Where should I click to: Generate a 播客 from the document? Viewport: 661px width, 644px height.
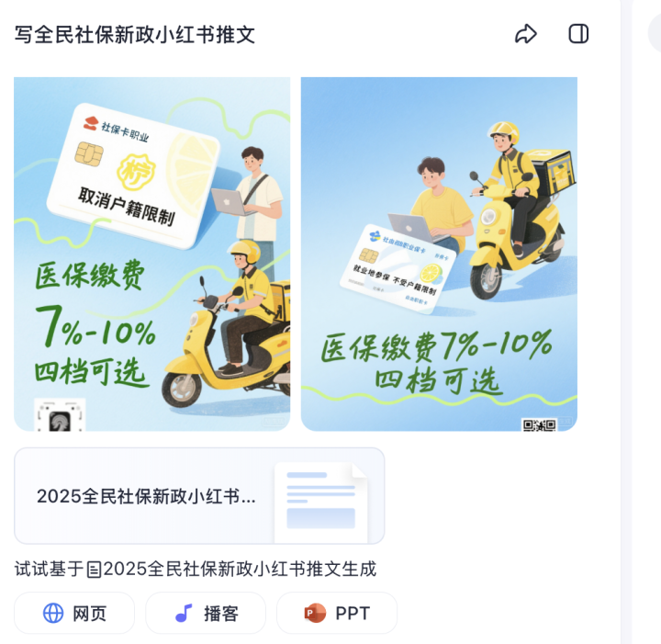[x=206, y=613]
